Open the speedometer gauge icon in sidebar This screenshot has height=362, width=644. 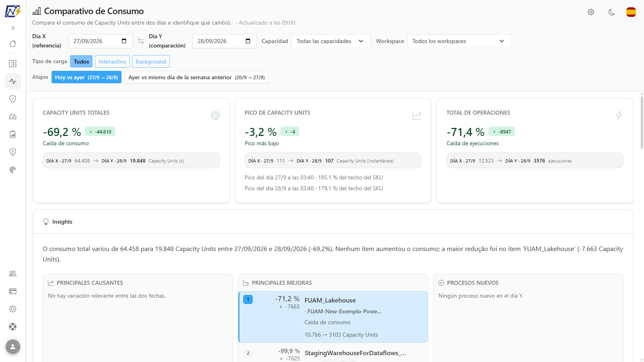13,117
